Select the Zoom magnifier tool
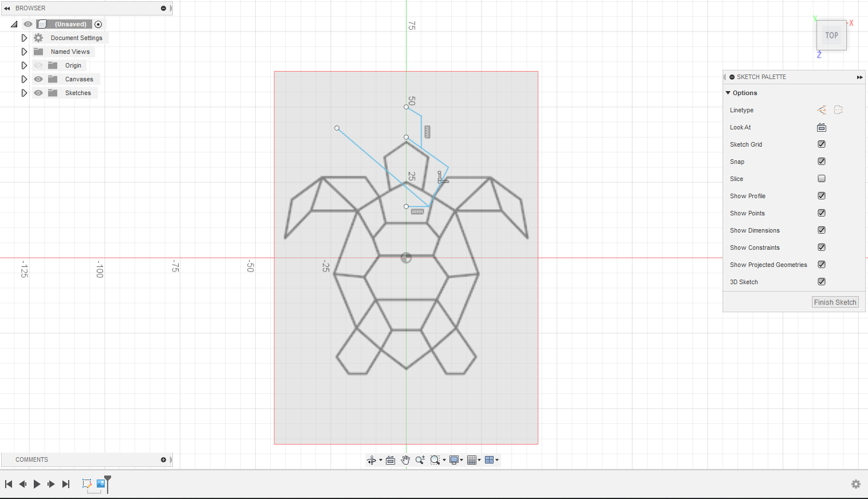This screenshot has width=868, height=499. [420, 459]
